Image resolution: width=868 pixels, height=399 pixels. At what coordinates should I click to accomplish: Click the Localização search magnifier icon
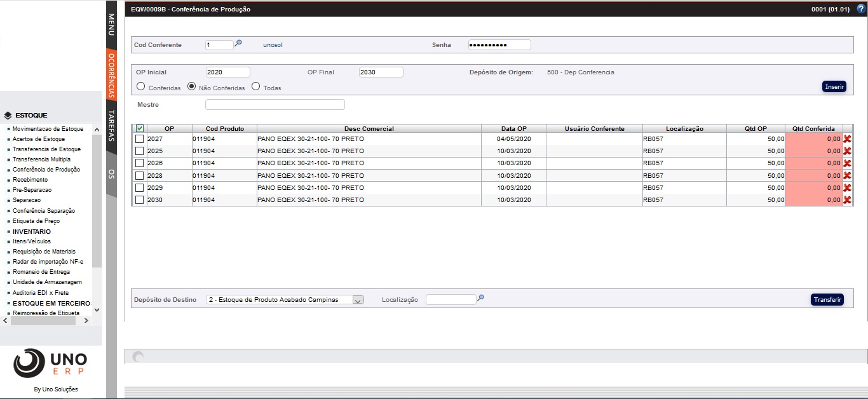(481, 297)
